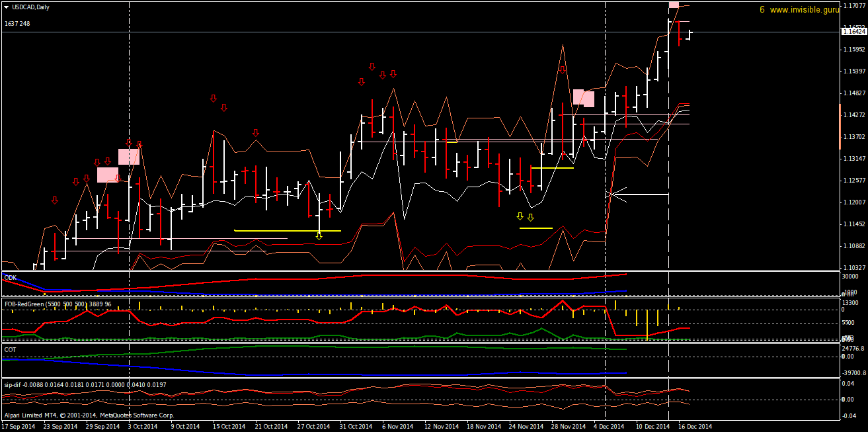Click the 27 Oct 2014 date label

click(314, 427)
